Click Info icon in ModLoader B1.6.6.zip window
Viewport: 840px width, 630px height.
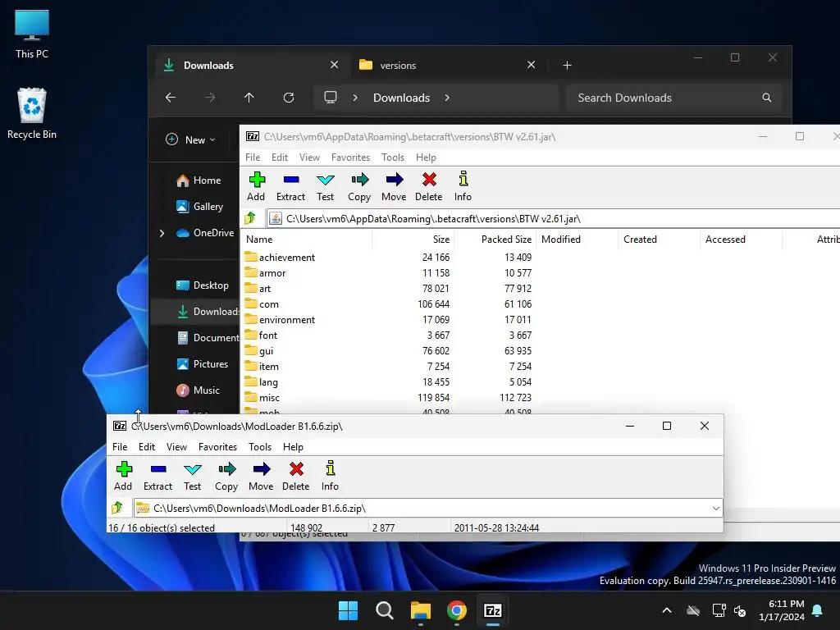(330, 468)
